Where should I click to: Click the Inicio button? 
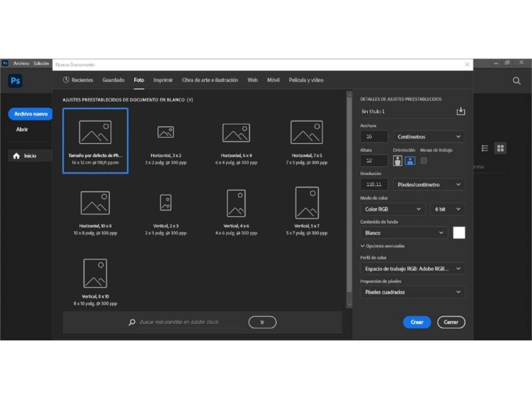(30, 156)
